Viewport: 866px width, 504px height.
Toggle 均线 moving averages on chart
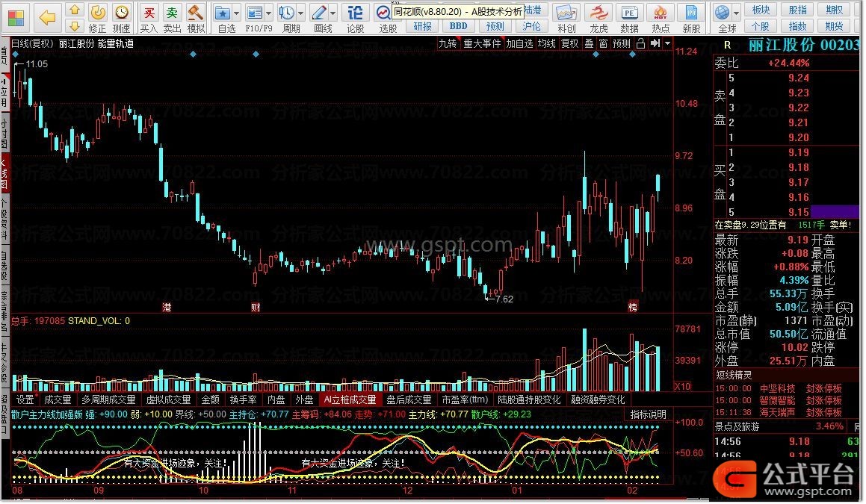547,43
